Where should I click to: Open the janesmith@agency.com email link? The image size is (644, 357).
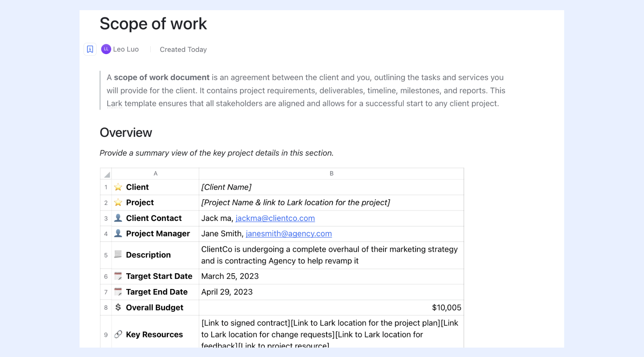tap(289, 234)
